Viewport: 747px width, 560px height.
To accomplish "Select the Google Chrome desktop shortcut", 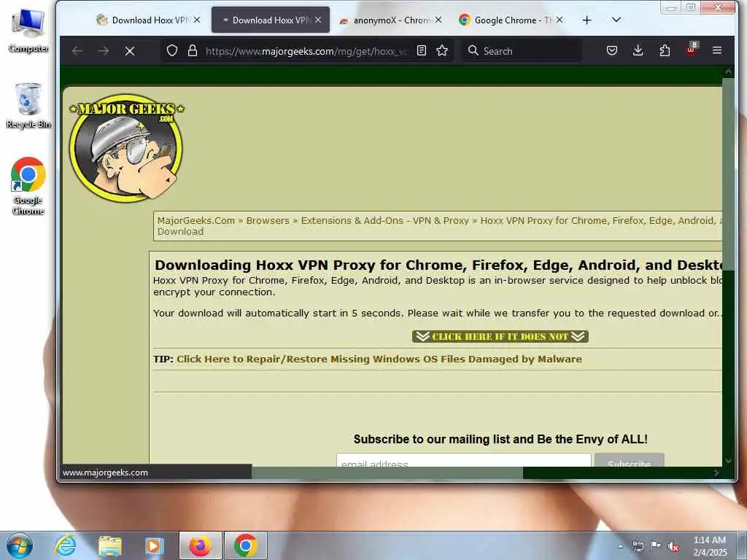I will click(x=28, y=186).
